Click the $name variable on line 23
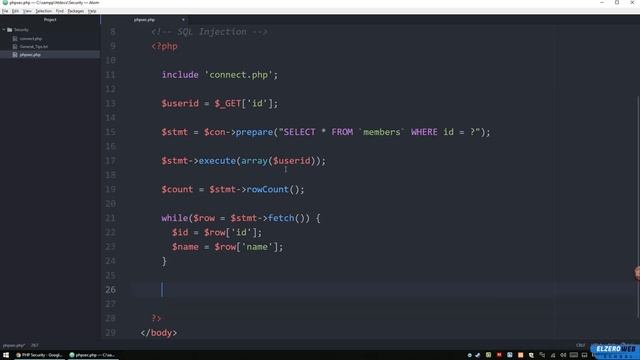 185,247
